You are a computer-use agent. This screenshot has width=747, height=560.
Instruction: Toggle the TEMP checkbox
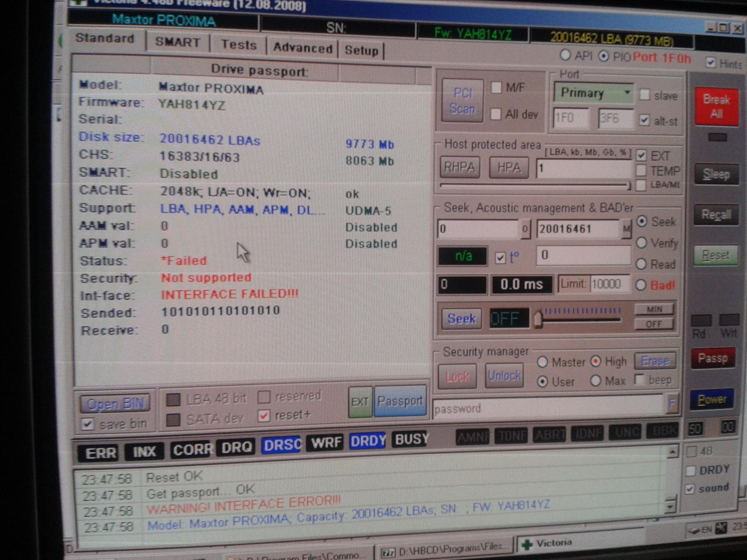pos(641,170)
